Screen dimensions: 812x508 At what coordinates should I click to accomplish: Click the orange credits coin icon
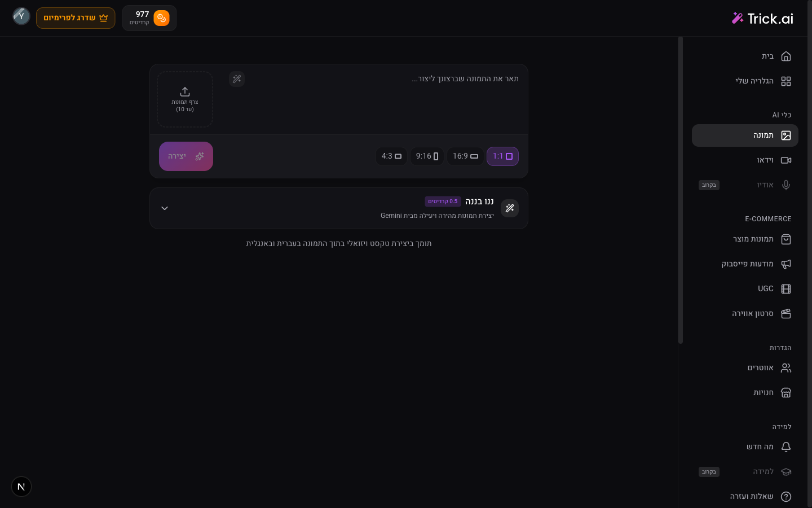point(161,18)
